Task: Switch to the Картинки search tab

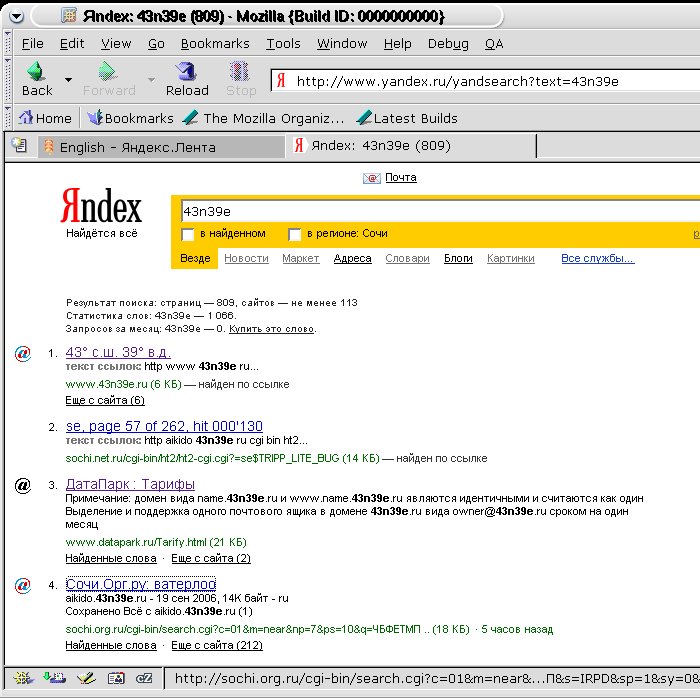Action: tap(511, 258)
